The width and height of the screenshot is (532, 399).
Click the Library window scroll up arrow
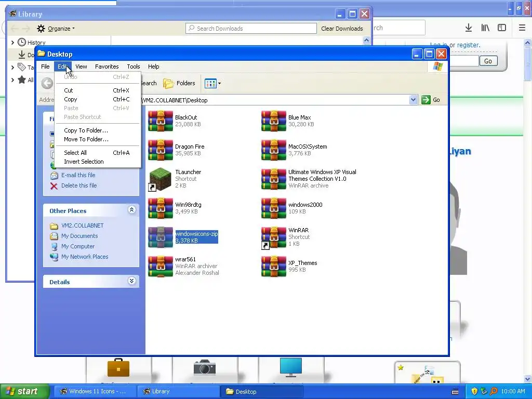366,41
